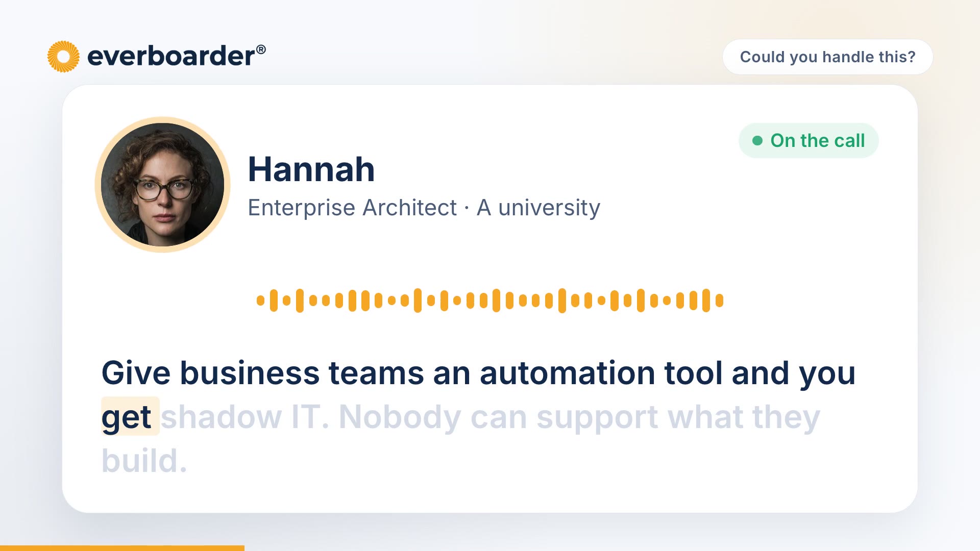
Task: Click the "On the call" status badge
Action: click(x=808, y=140)
